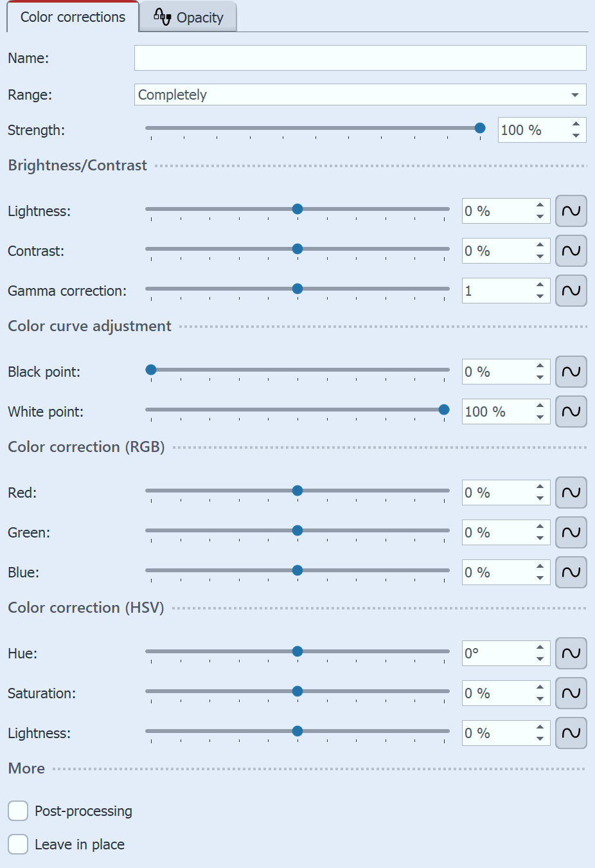
Task: Check the Leave in place option
Action: pyautogui.click(x=17, y=844)
